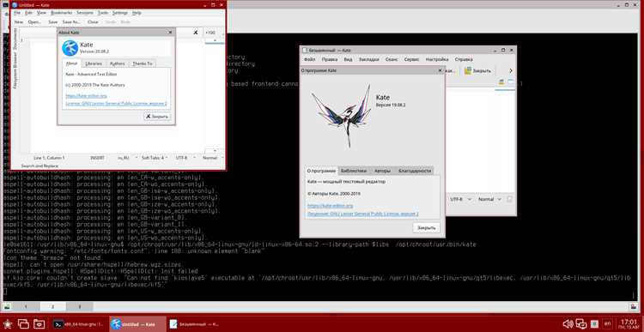This screenshot has height=332, width=644.
Task: Open the Справка menu in Russian Kate window
Action: pos(464,59)
